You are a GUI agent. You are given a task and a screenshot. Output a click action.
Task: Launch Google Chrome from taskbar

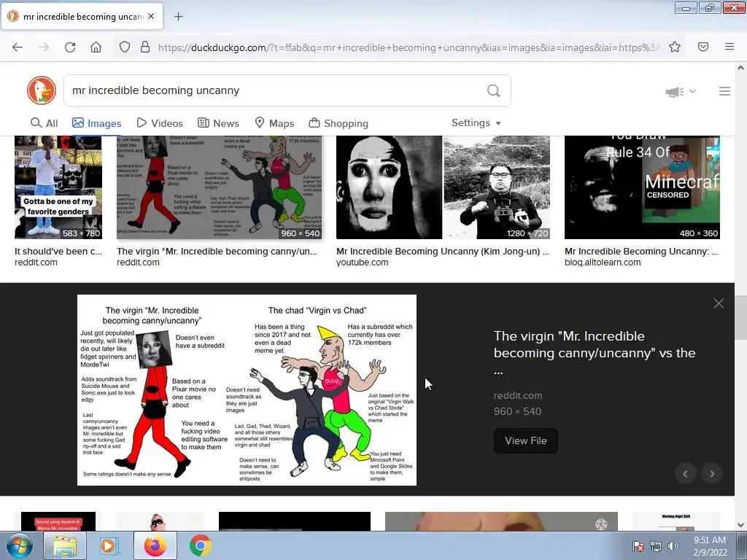(200, 545)
